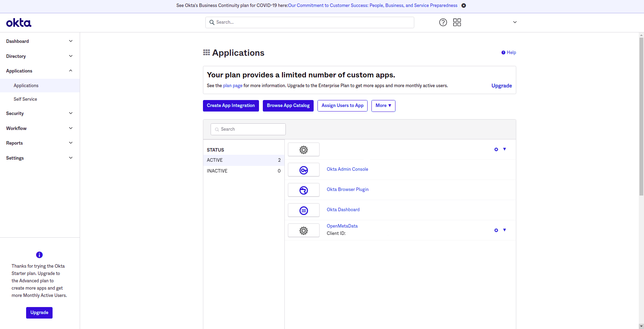This screenshot has width=644, height=329.
Task: Click the Okta logo
Action: tap(19, 23)
